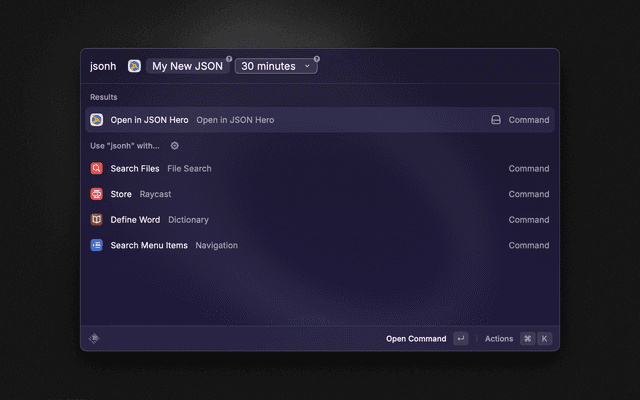Click the Raycast logo in bottom-left corner
640x400 pixels.
[94, 338]
